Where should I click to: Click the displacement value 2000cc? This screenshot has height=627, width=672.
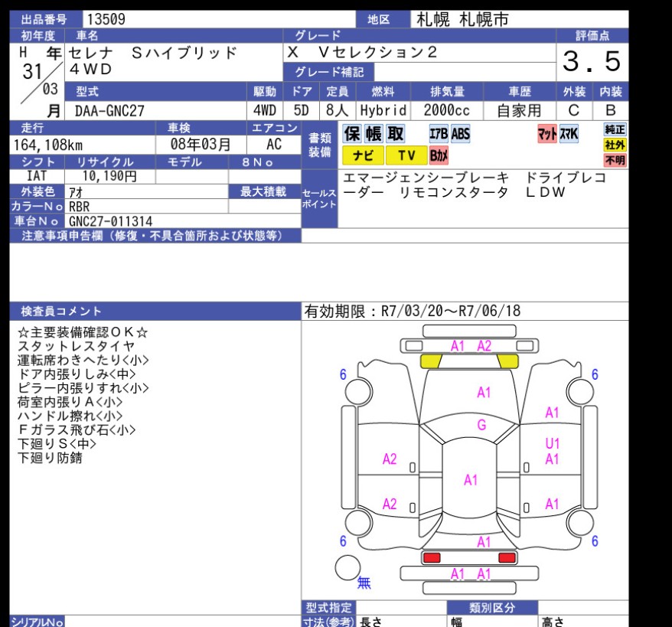[447, 110]
